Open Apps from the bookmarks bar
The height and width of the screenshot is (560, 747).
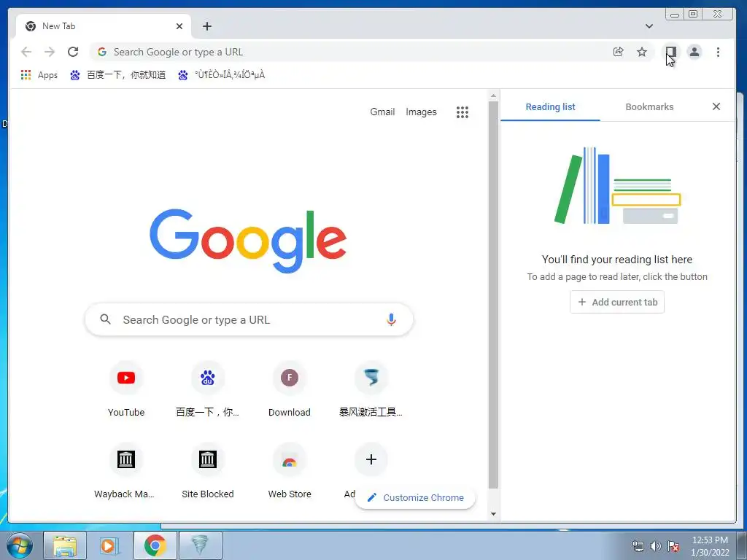point(39,75)
